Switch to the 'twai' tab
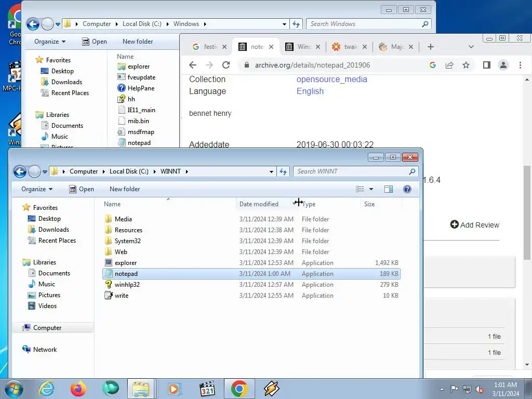This screenshot has width=532, height=399. 345,47
